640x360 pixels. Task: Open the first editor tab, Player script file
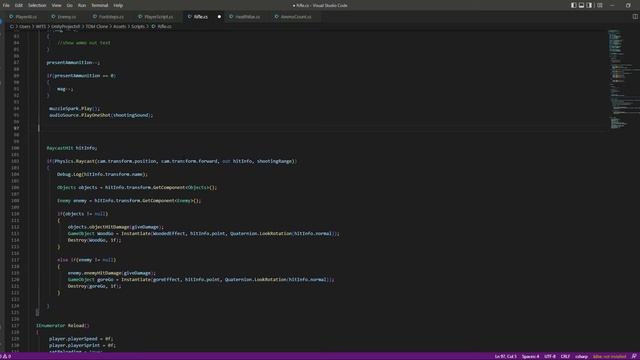point(26,17)
